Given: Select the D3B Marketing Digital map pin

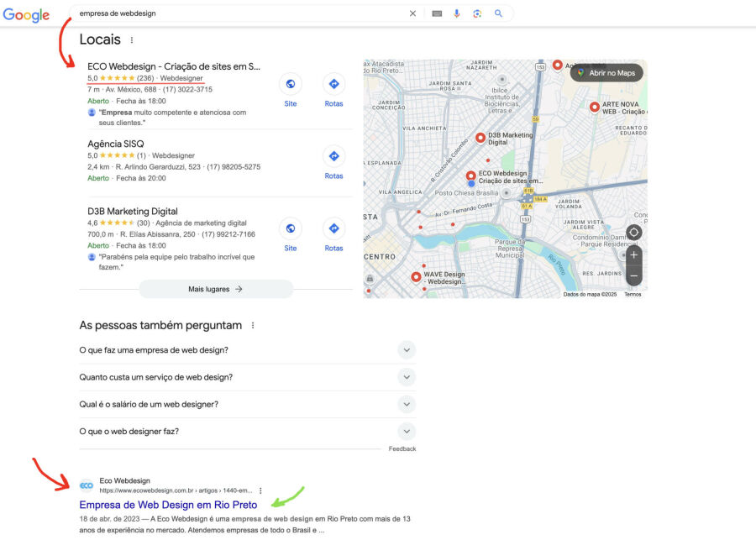Looking at the screenshot, I should 480,138.
